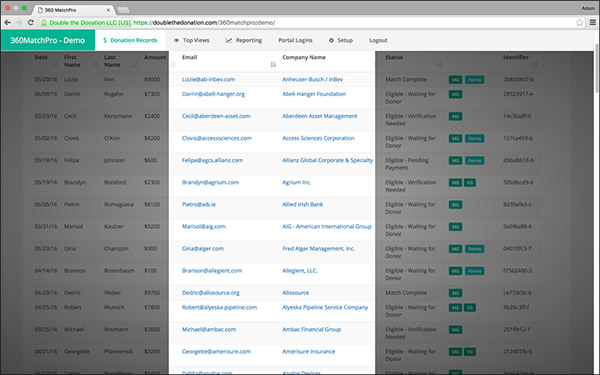Open Aberdeen Asset Management link
This screenshot has width=600, height=375.
pyautogui.click(x=320, y=116)
